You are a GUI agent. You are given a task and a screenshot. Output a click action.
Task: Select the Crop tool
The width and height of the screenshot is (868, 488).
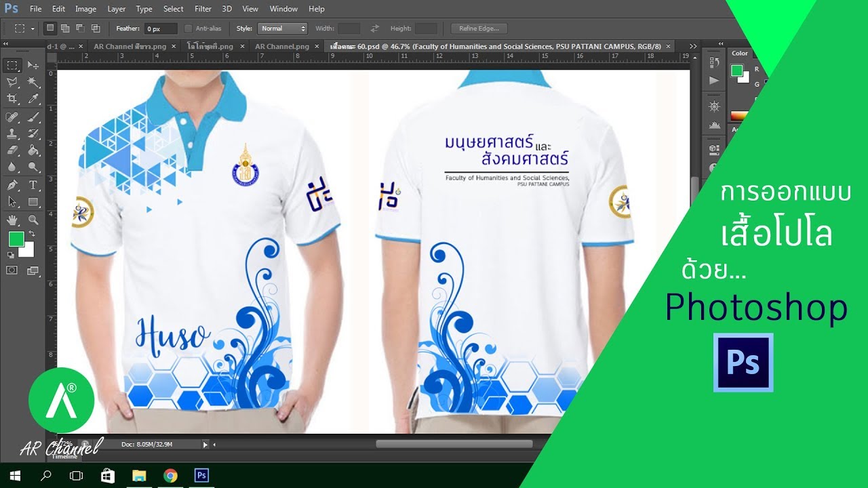pos(12,99)
